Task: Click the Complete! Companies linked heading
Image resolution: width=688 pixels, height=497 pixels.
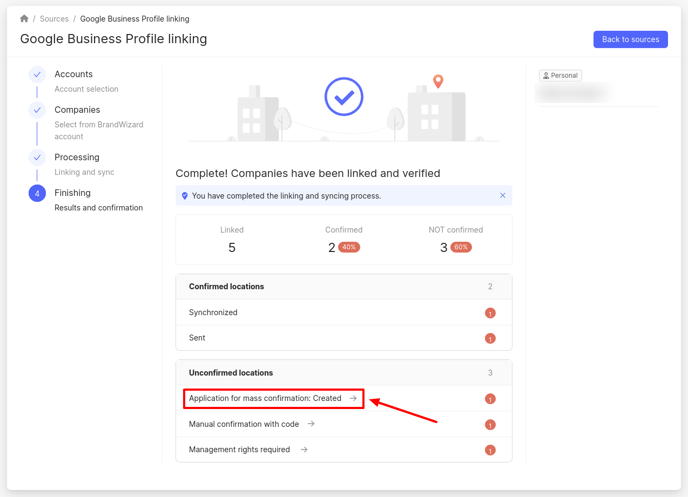Action: [x=308, y=173]
